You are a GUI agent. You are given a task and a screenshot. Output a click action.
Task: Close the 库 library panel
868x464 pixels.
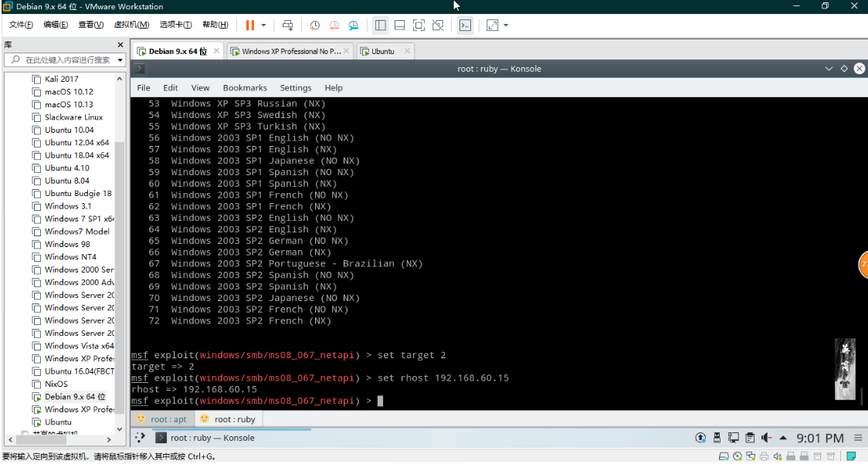(x=120, y=44)
